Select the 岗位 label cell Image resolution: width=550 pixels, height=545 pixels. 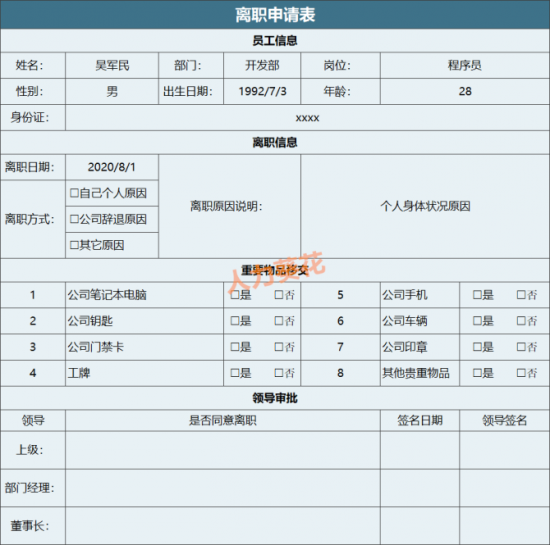pyautogui.click(x=341, y=66)
